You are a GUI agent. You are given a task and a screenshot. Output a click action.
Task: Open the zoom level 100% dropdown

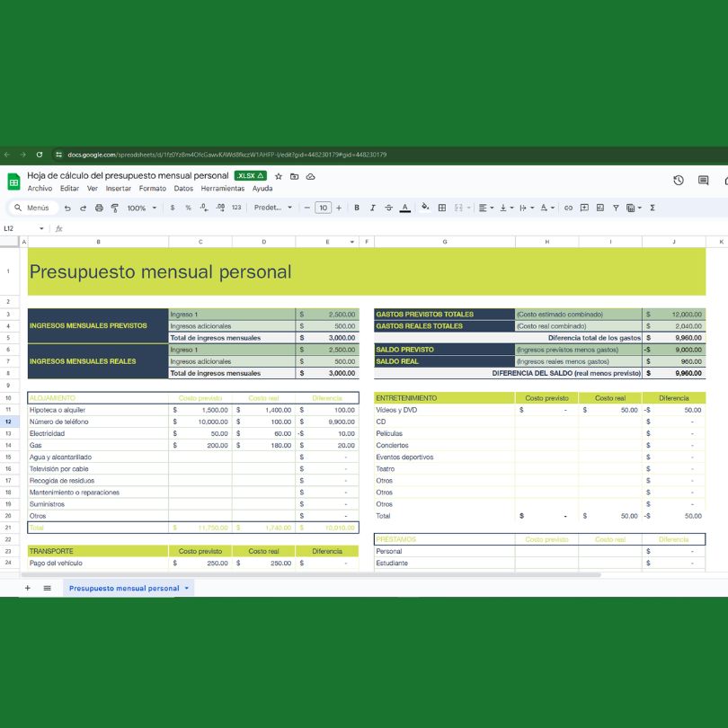coord(138,208)
